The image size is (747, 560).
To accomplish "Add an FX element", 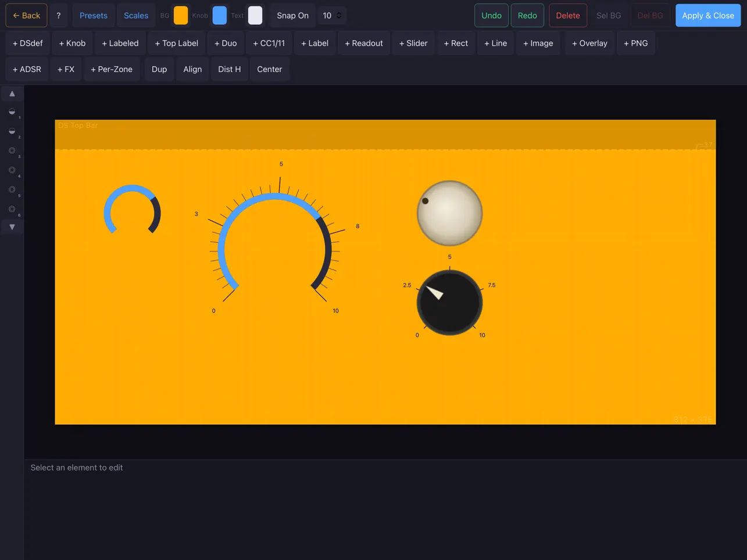I will pyautogui.click(x=66, y=69).
